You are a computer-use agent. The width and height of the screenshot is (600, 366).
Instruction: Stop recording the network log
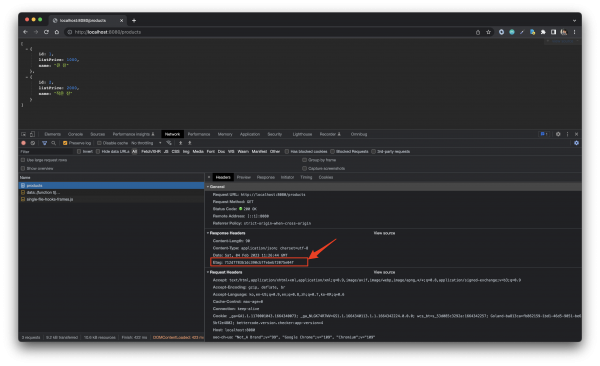tap(23, 143)
